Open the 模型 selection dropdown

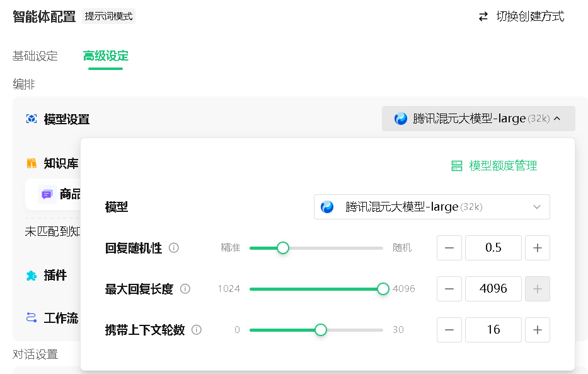432,207
